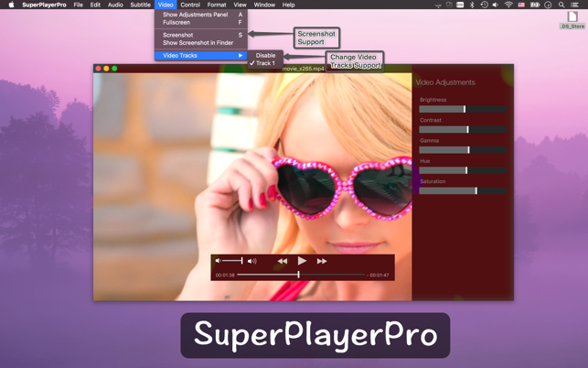Click the clock-circle menu bar icon

click(548, 5)
